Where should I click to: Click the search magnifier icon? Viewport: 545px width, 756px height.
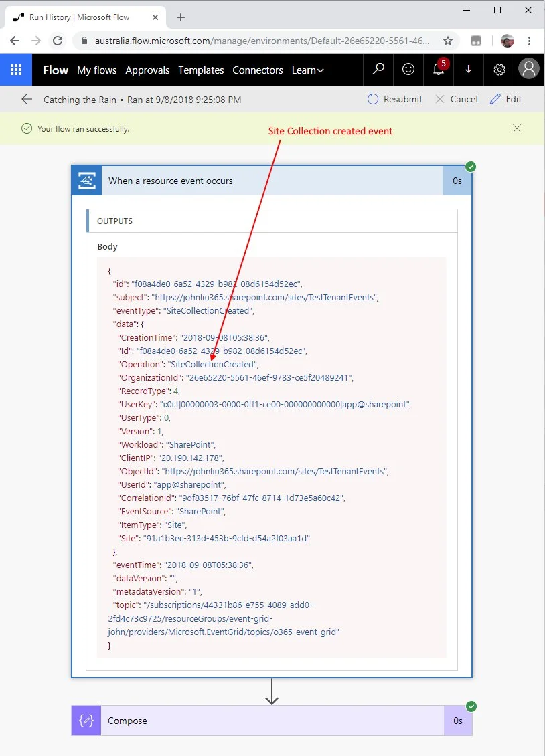[x=378, y=70]
